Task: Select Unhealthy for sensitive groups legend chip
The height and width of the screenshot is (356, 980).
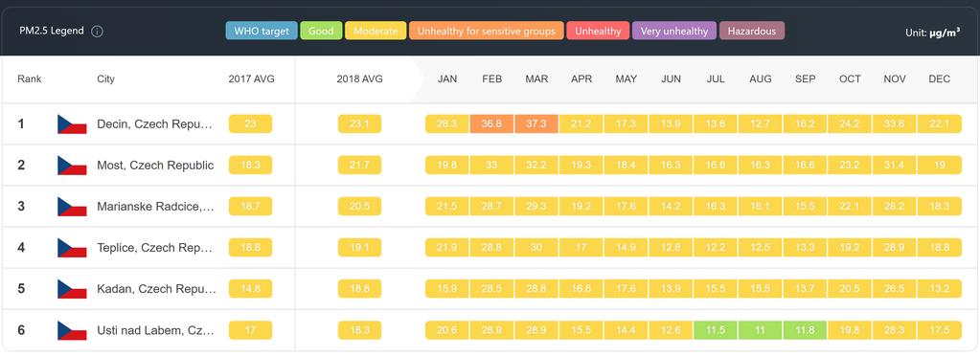Action: point(487,31)
